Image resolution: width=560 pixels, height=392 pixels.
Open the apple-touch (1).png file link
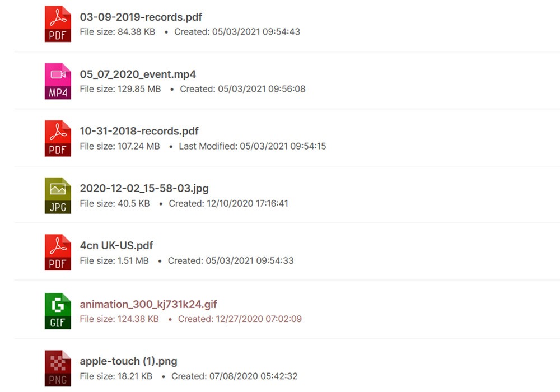pyautogui.click(x=128, y=362)
